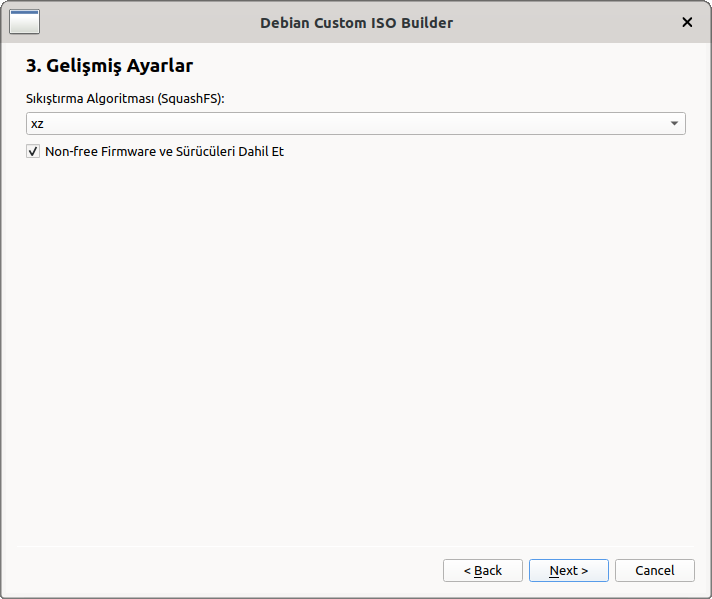Click the '3. Gelişmiş Ayarlar' heading

[109, 66]
